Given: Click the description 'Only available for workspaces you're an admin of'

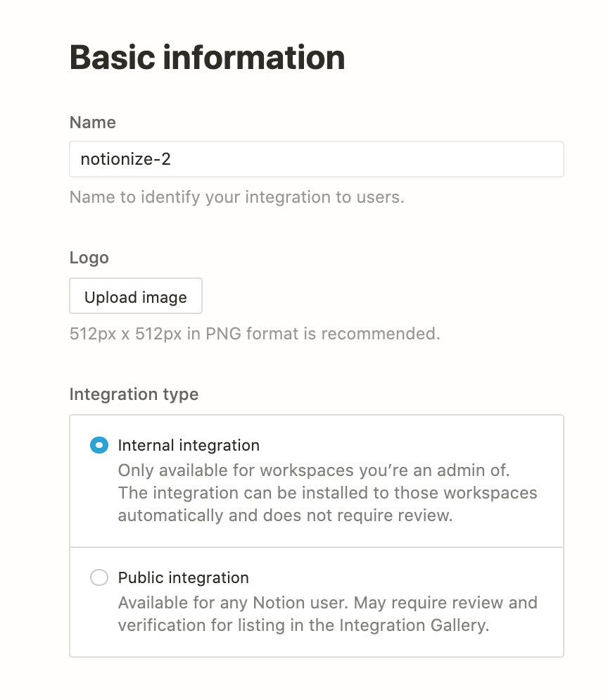Looking at the screenshot, I should (x=314, y=470).
